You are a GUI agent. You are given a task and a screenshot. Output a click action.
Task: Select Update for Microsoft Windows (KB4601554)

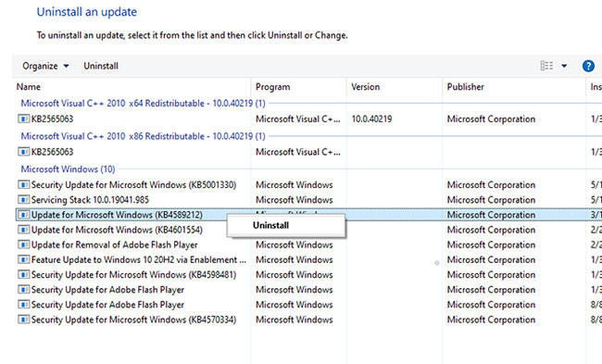pyautogui.click(x=117, y=230)
